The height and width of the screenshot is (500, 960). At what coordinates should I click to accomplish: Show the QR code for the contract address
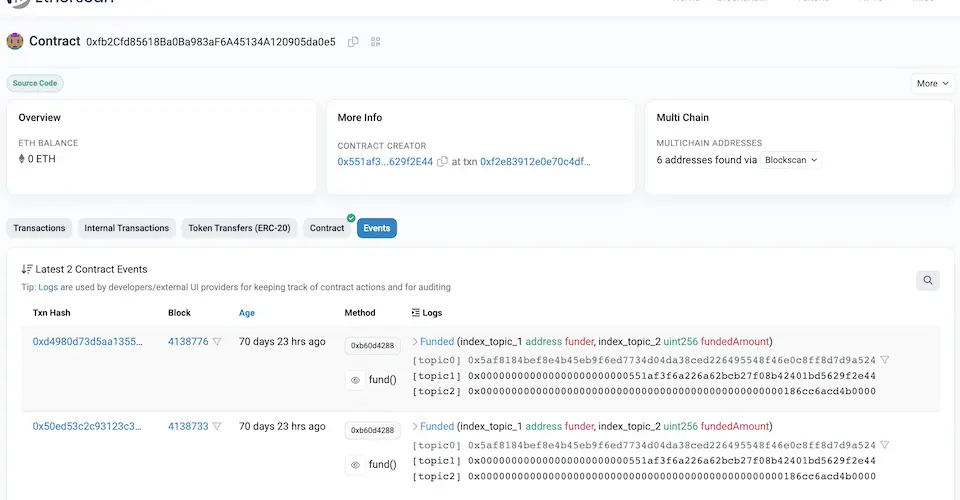click(x=375, y=42)
